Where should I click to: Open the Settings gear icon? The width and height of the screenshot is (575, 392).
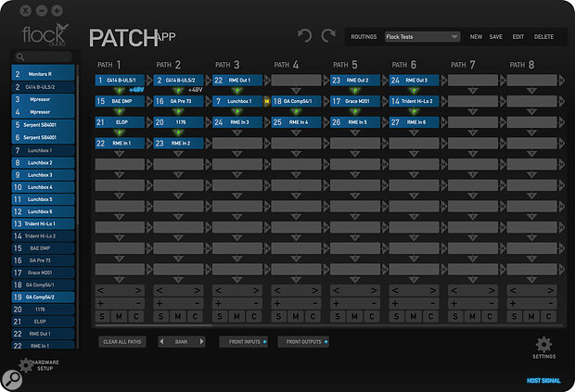click(543, 345)
